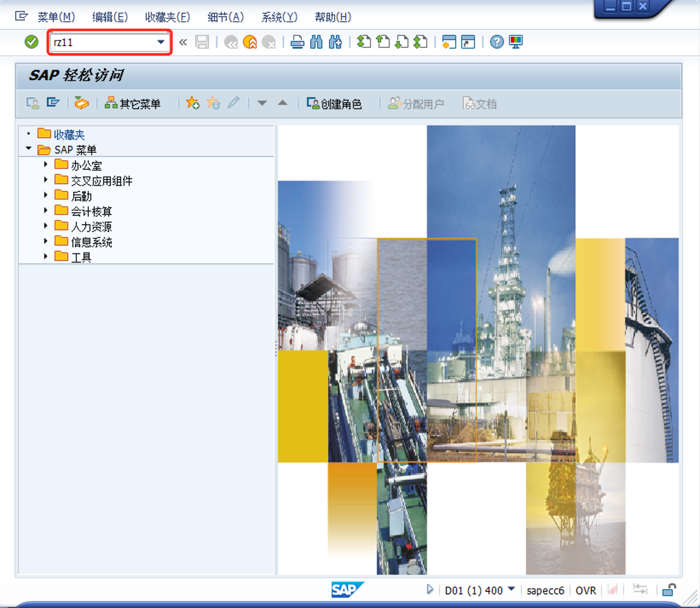Expand the 人力资源 folder
700x608 pixels.
(46, 226)
